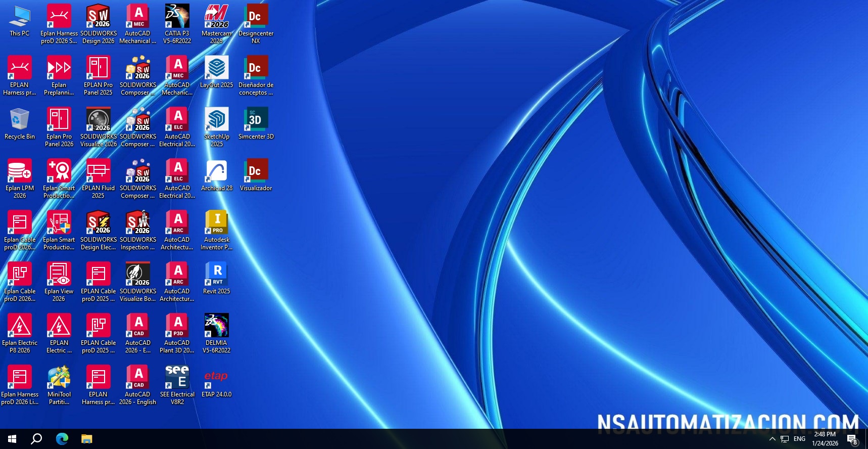Open the Diseñador de conceptos shortcut

coord(256,76)
